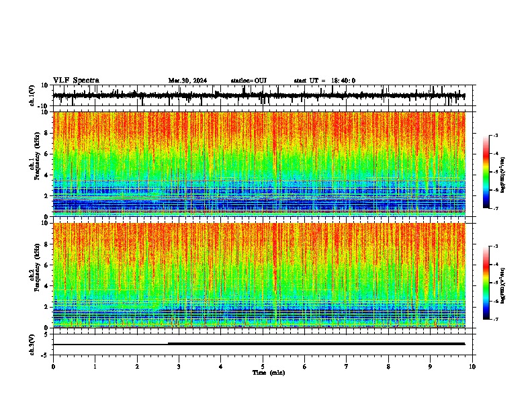Image resolution: width=532 pixels, height=411 pixels.
Task: Click the time axis tick label '1'
Action: click(x=95, y=367)
